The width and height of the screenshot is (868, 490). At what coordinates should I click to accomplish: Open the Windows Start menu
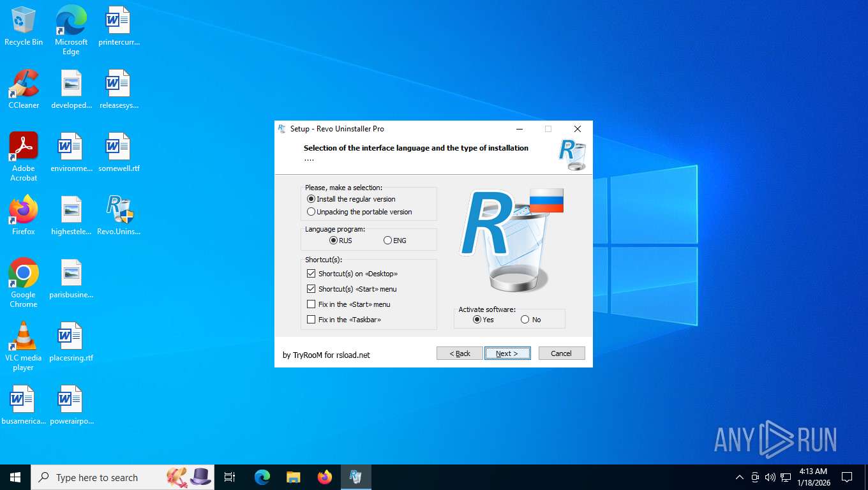(15, 477)
